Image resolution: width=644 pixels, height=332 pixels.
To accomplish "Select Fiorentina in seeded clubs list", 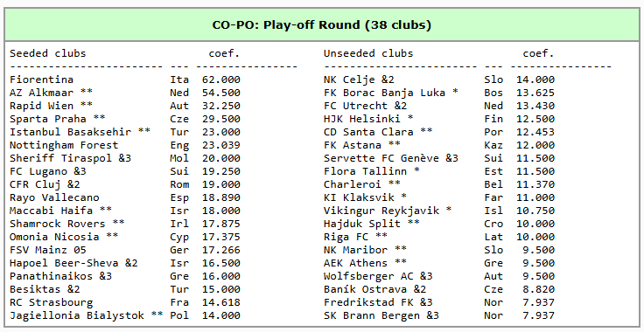I will pyautogui.click(x=41, y=80).
